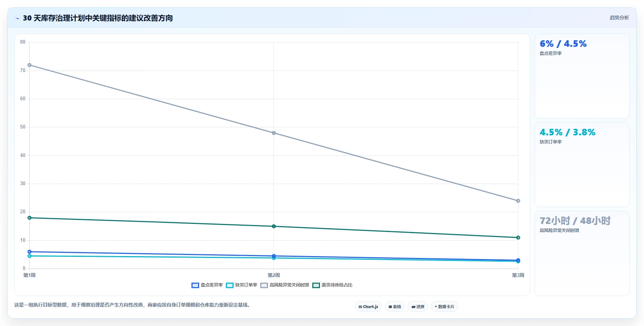Click the 第2周 x-axis label

tap(274, 275)
